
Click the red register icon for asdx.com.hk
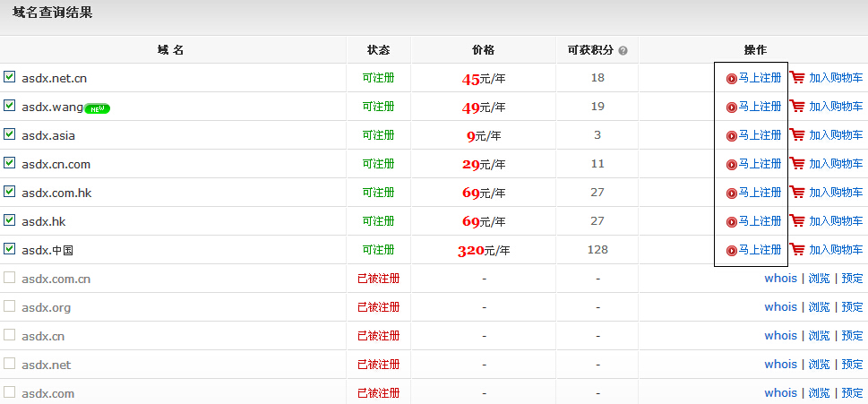click(732, 193)
